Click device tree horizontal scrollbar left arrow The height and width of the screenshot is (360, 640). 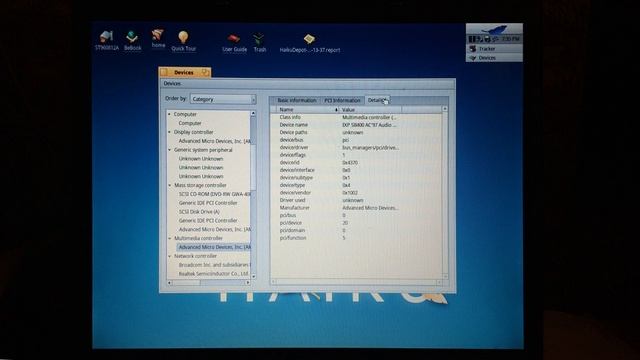pos(169,282)
